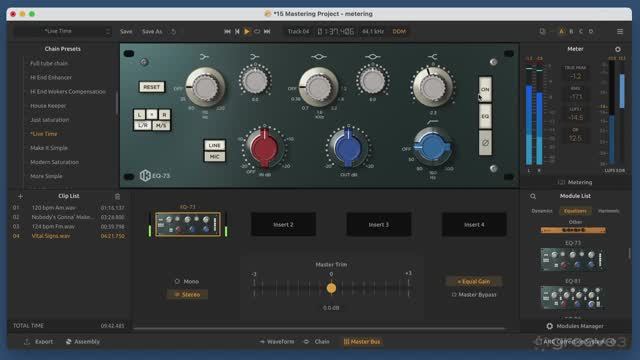Select the Mono radio option
This screenshot has height=360, width=640.
[187, 282]
